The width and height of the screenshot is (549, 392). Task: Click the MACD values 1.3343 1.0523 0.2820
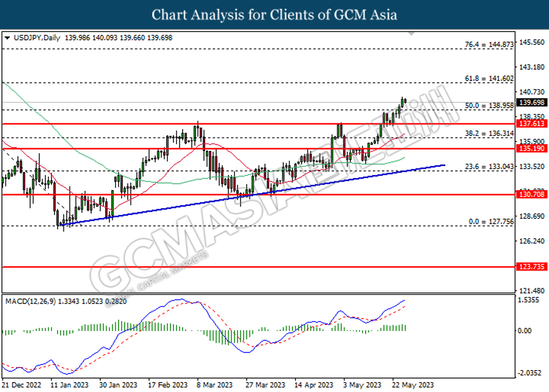(93, 301)
